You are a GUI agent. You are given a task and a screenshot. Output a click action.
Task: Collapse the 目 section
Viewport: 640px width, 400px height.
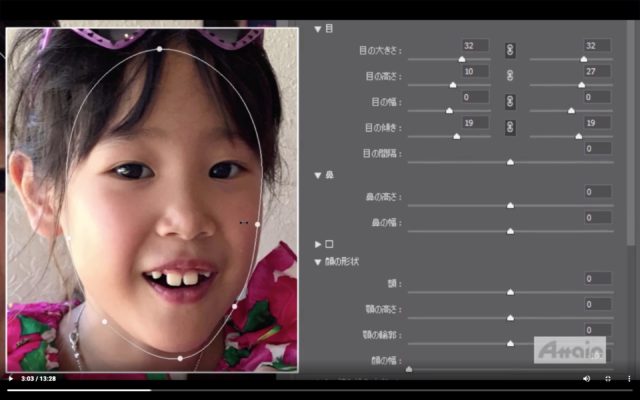click(x=318, y=29)
